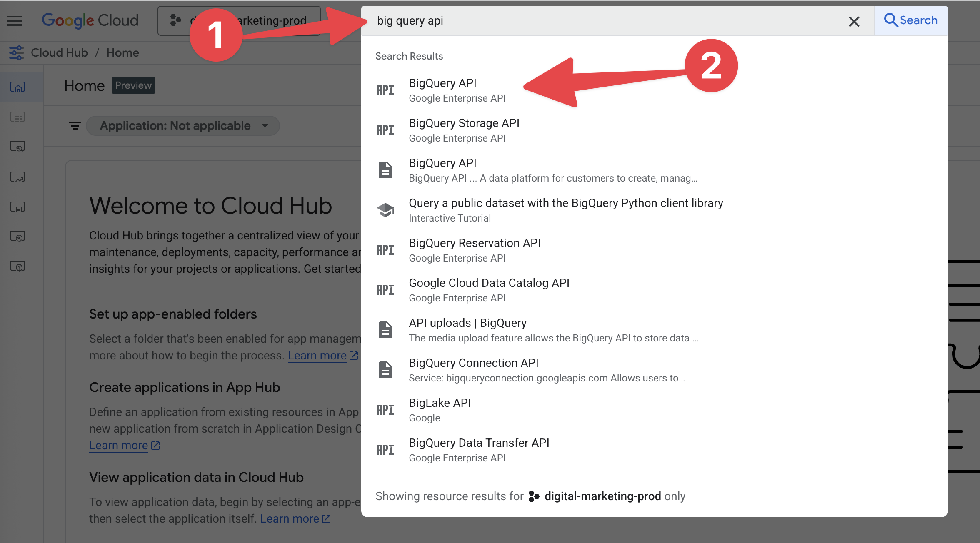Open the BigQuery Python tutorial result
This screenshot has height=543, width=980.
[x=565, y=210]
